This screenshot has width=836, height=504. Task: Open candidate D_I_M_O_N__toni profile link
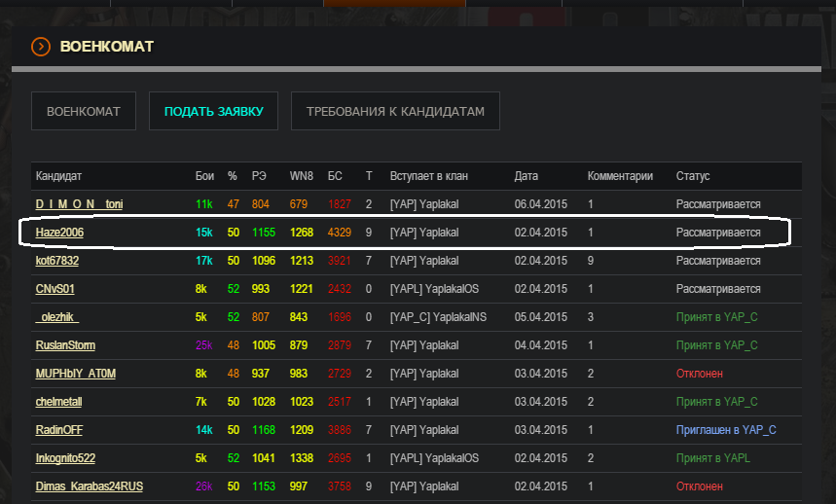(79, 204)
